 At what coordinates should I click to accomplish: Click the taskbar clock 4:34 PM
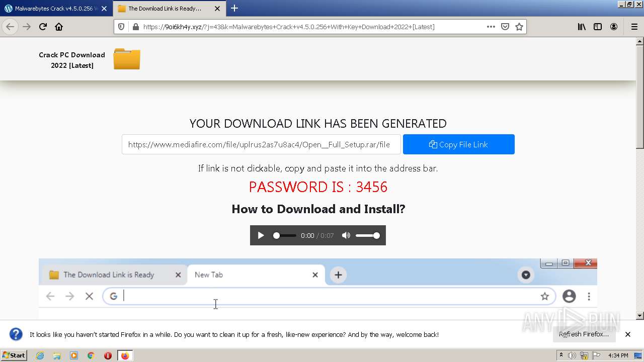click(x=618, y=355)
